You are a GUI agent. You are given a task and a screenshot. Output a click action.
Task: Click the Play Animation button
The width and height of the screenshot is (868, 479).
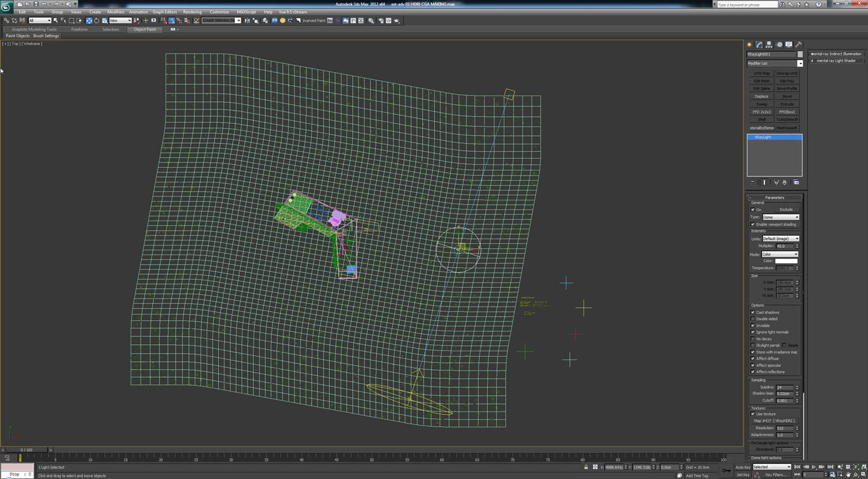point(814,467)
